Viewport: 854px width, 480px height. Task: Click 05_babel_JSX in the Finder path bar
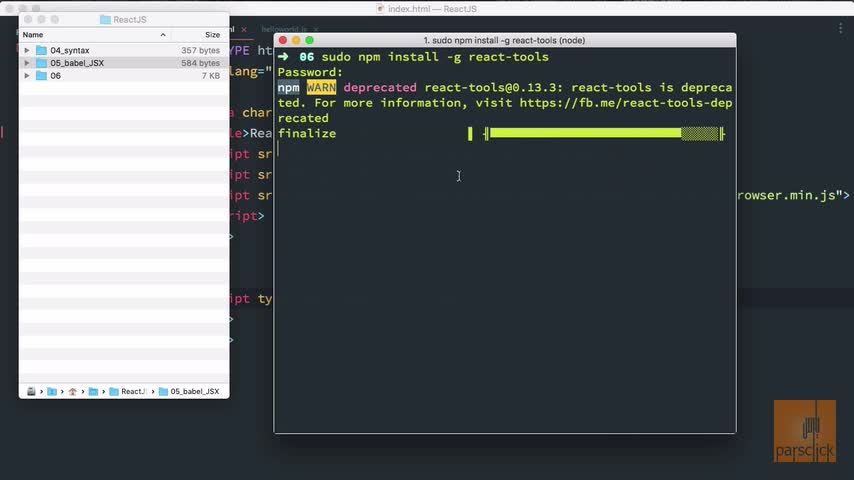coord(189,391)
